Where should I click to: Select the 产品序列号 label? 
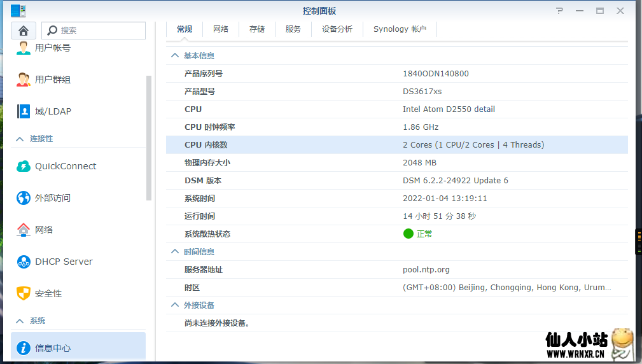pyautogui.click(x=204, y=74)
